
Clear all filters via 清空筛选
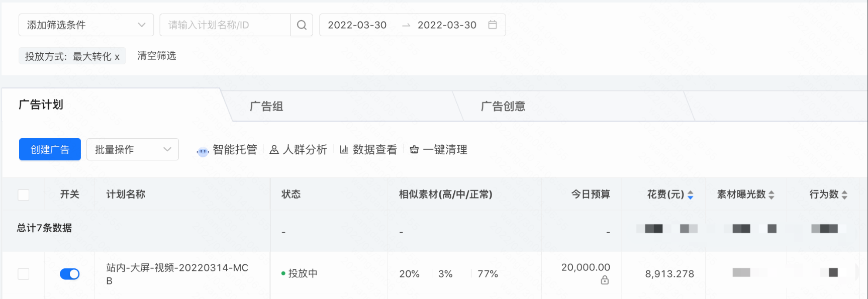156,56
